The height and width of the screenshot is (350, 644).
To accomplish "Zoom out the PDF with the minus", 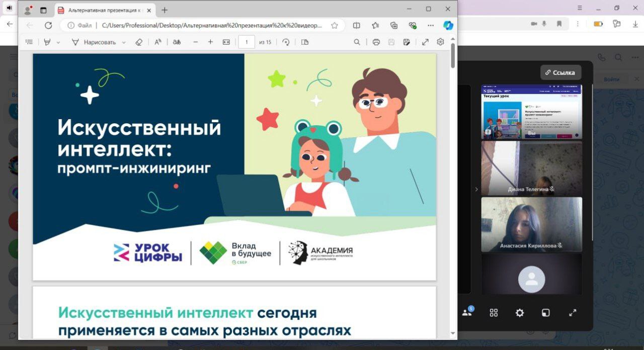I will pyautogui.click(x=196, y=42).
